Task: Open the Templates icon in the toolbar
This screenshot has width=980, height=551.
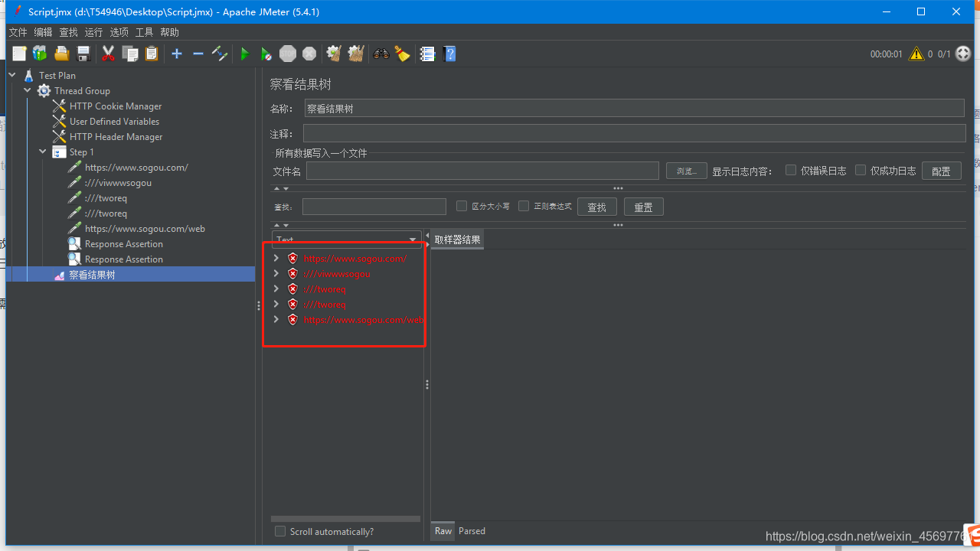Action: coord(40,54)
